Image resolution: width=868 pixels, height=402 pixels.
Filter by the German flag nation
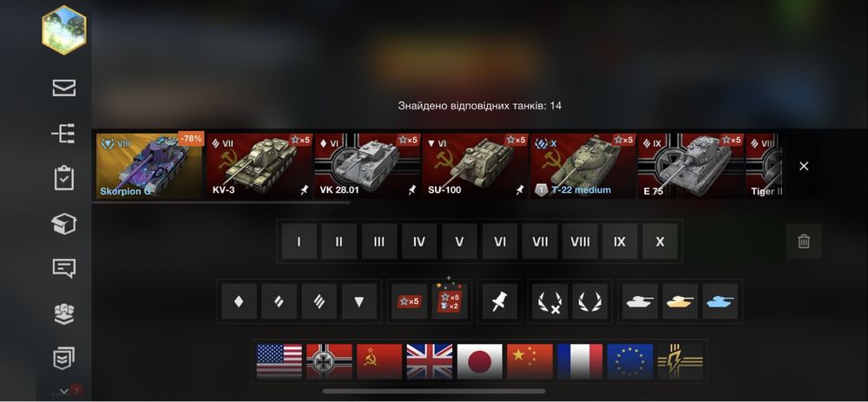329,361
